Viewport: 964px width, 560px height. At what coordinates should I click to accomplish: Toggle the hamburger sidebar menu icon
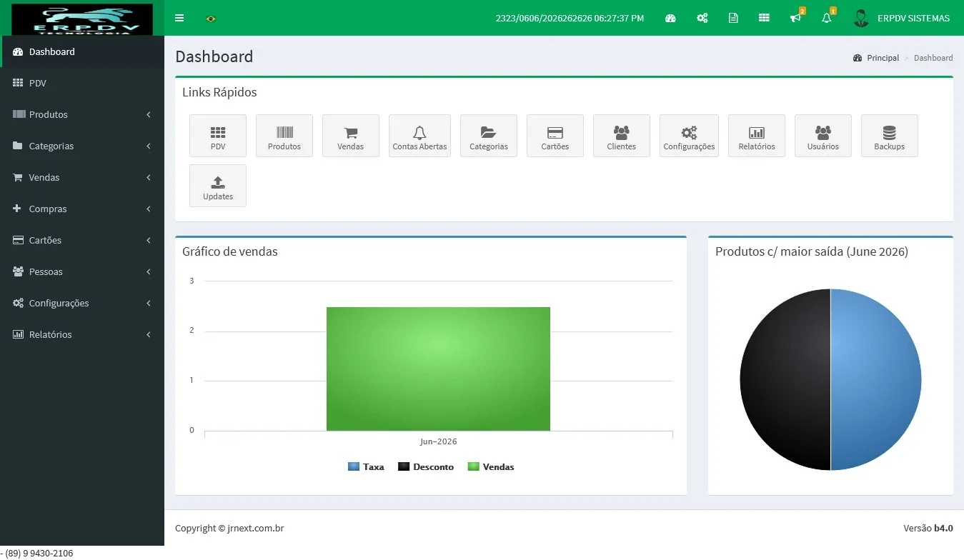click(179, 18)
